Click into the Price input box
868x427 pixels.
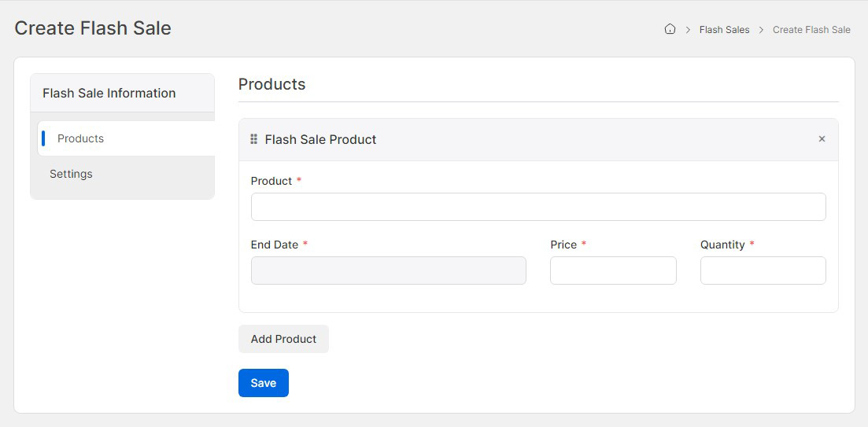612,271
